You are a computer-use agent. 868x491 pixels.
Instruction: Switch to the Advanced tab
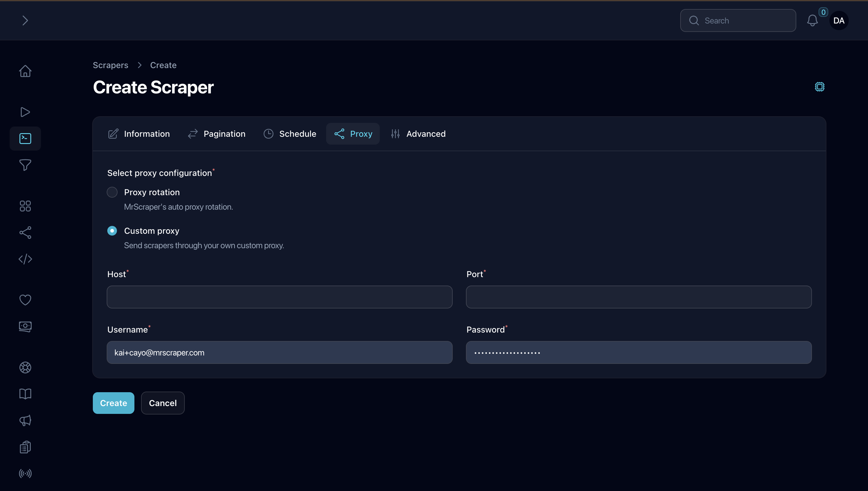point(426,133)
